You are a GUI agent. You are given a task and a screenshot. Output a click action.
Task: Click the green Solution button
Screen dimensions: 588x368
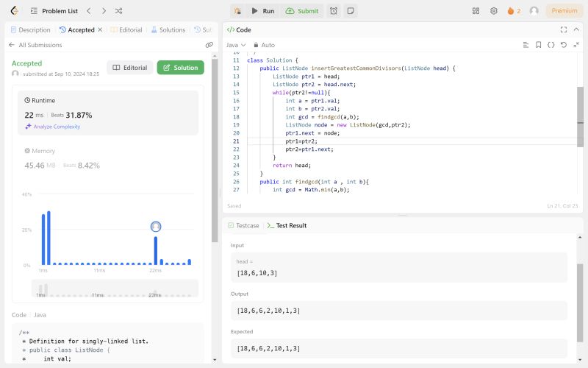180,68
